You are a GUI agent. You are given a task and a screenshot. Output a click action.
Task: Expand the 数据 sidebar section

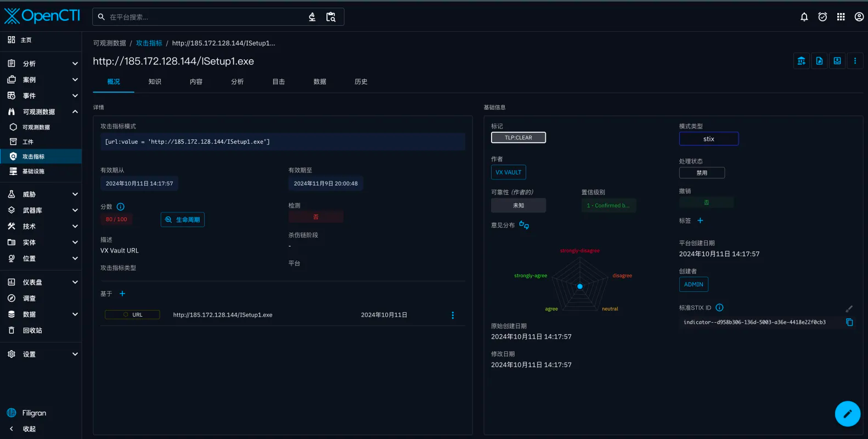click(x=41, y=314)
